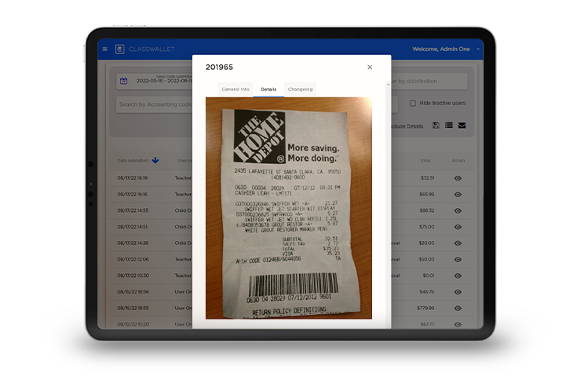Viewport: 588px width, 376px height.
Task: Click the 08/17/22 16:19 date cell
Action: [133, 178]
